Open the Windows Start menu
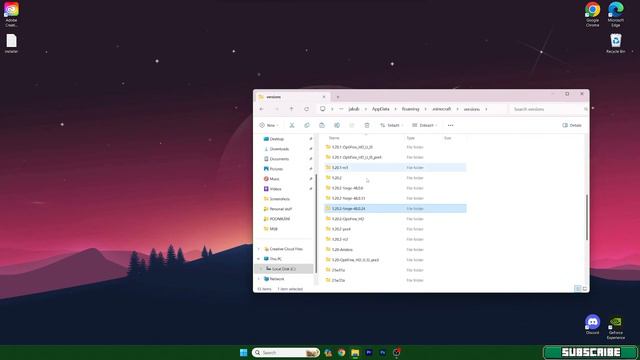640x360 pixels. (x=244, y=353)
